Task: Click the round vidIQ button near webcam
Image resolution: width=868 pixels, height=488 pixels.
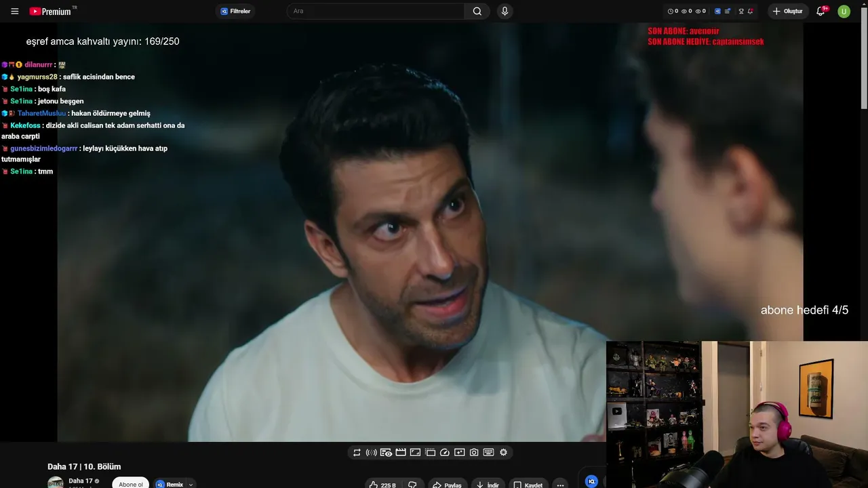Action: coord(591,481)
